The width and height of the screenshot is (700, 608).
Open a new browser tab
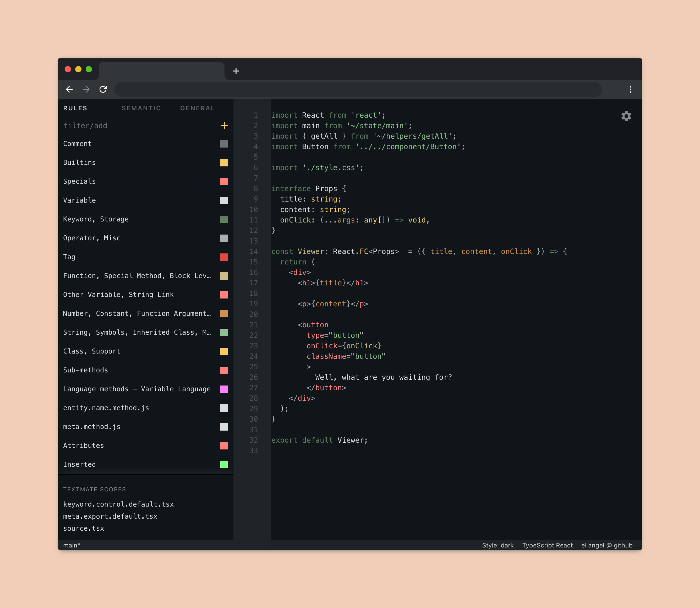click(236, 71)
